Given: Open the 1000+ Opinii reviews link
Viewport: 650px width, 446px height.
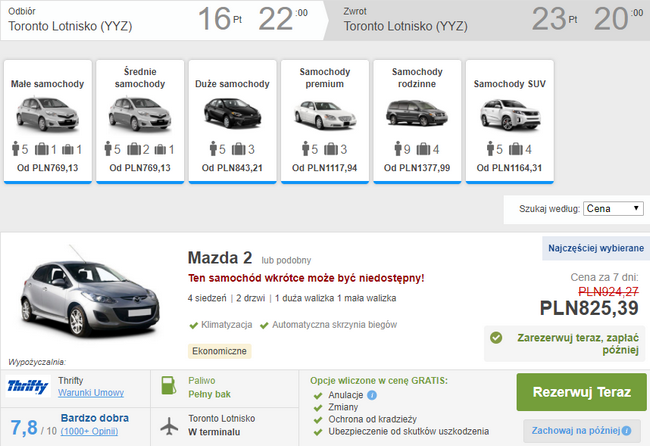Looking at the screenshot, I should (89, 431).
